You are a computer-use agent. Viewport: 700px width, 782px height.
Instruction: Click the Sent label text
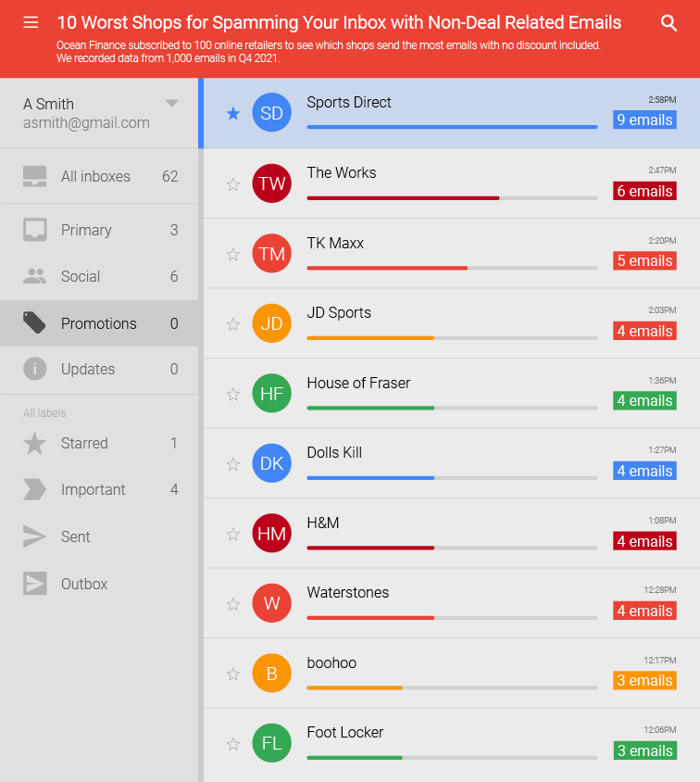pos(75,536)
